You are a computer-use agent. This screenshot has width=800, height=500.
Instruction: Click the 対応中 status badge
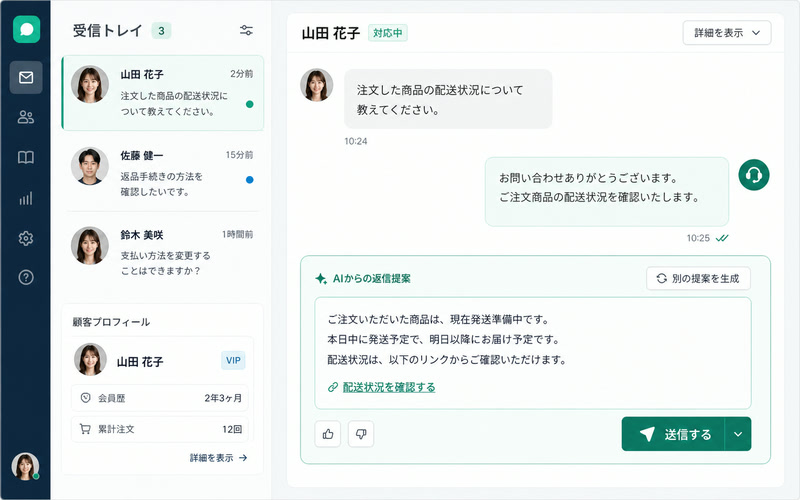[388, 33]
